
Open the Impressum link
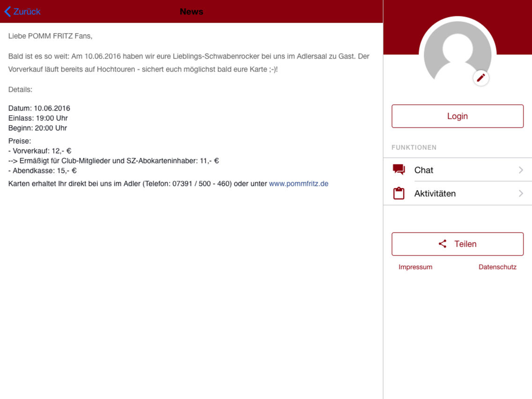(x=415, y=267)
